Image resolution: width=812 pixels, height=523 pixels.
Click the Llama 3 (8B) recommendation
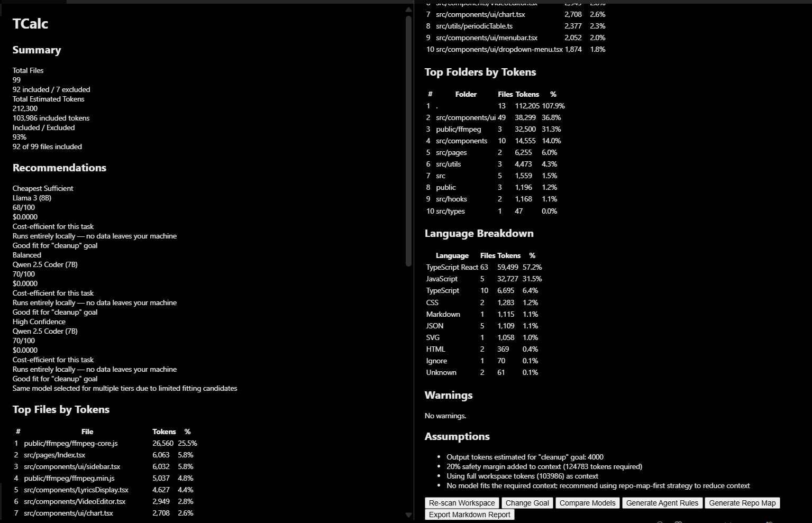pyautogui.click(x=32, y=198)
